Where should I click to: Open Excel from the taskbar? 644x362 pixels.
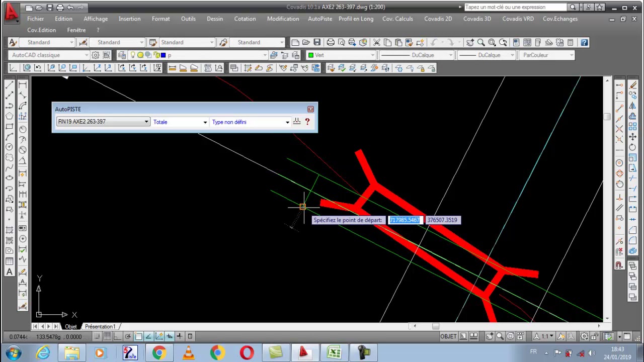[334, 352]
